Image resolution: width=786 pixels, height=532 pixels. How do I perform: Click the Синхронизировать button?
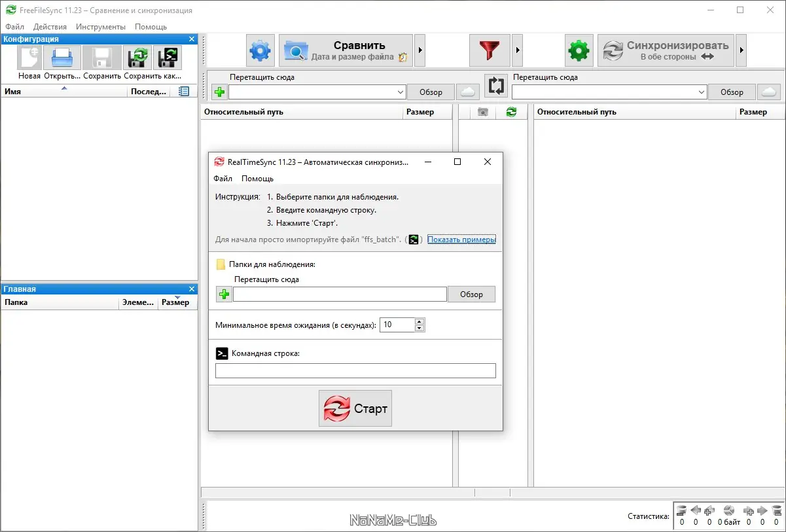(666, 50)
